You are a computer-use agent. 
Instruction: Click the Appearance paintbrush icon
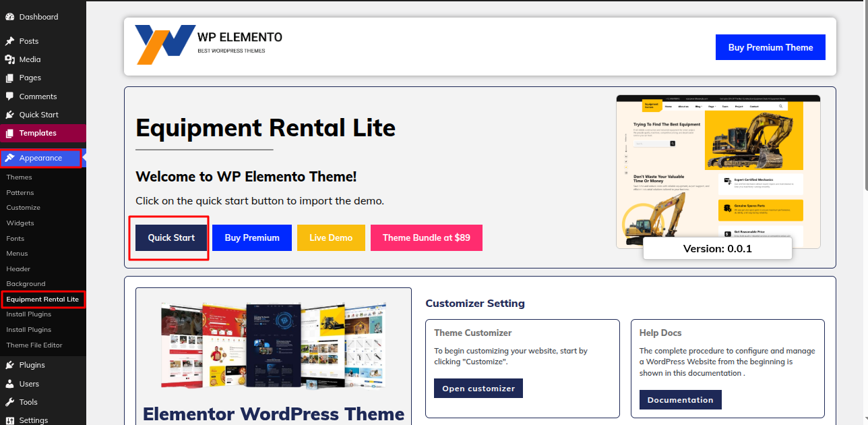(x=10, y=158)
